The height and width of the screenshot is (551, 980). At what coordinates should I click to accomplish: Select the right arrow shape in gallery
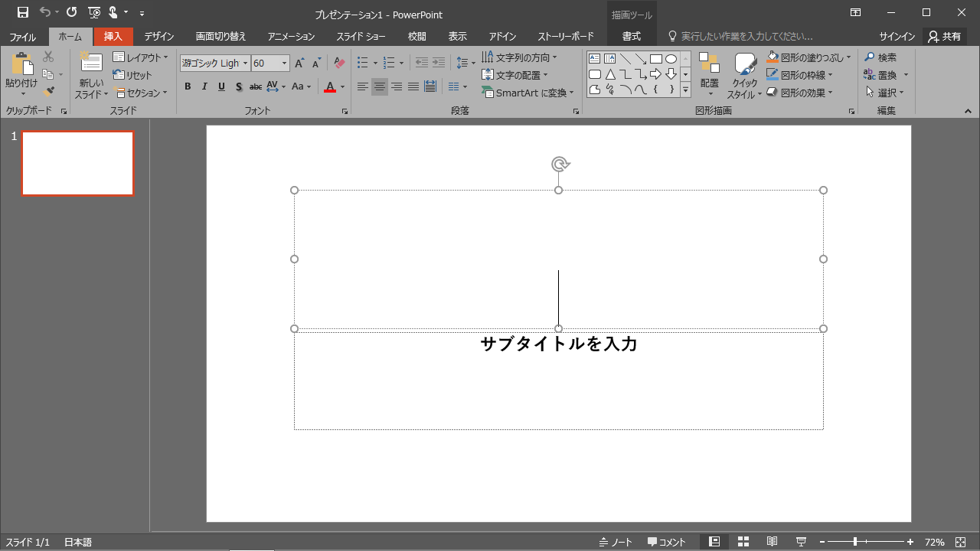[656, 74]
